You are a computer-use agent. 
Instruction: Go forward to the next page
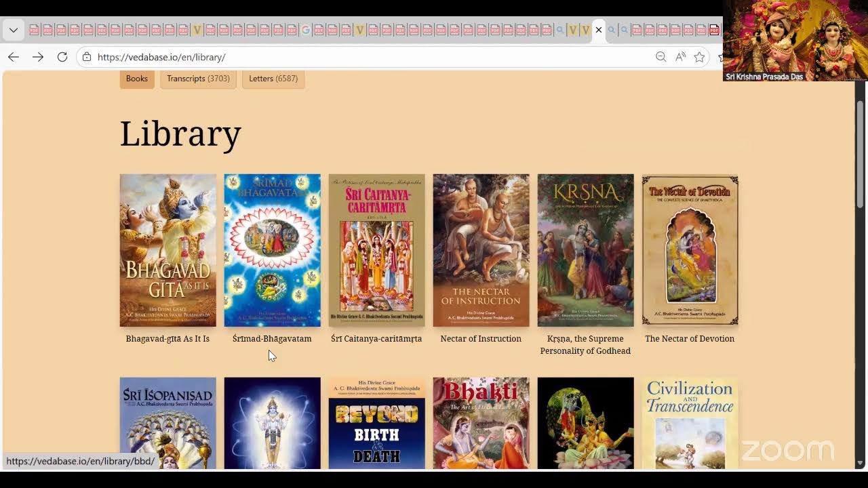(x=38, y=57)
